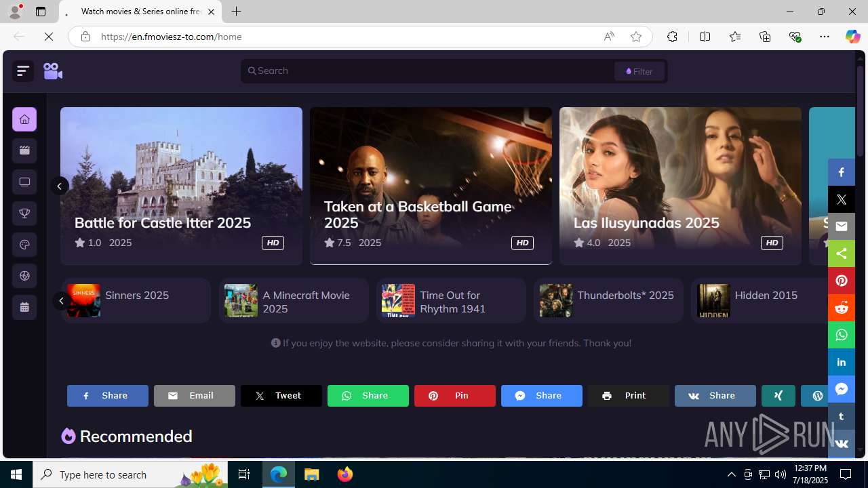Share via Pinterest floating side icon
The image size is (868, 488).
(x=841, y=281)
